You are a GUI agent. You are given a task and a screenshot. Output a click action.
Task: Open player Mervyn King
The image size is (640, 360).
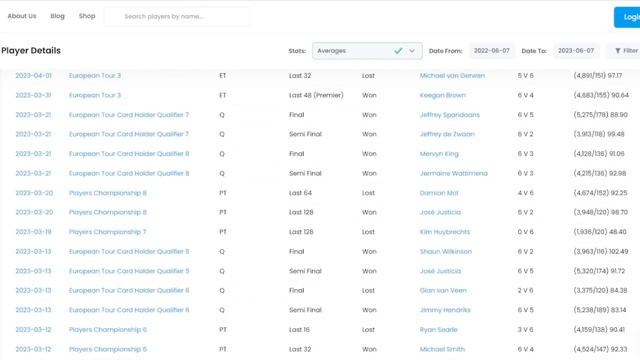click(439, 154)
